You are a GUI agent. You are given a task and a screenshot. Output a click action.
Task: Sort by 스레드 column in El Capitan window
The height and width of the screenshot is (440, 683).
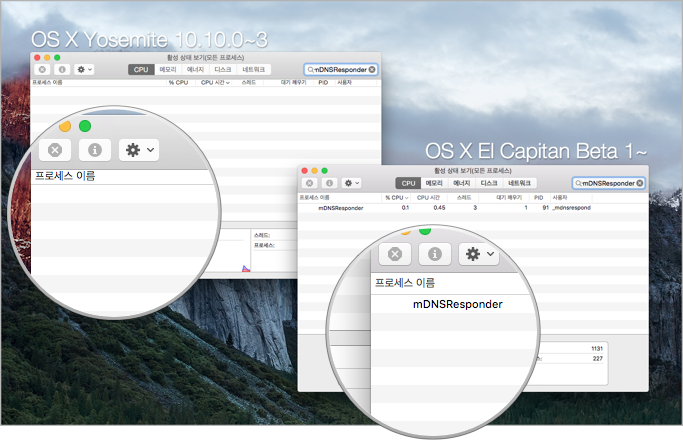tap(464, 197)
